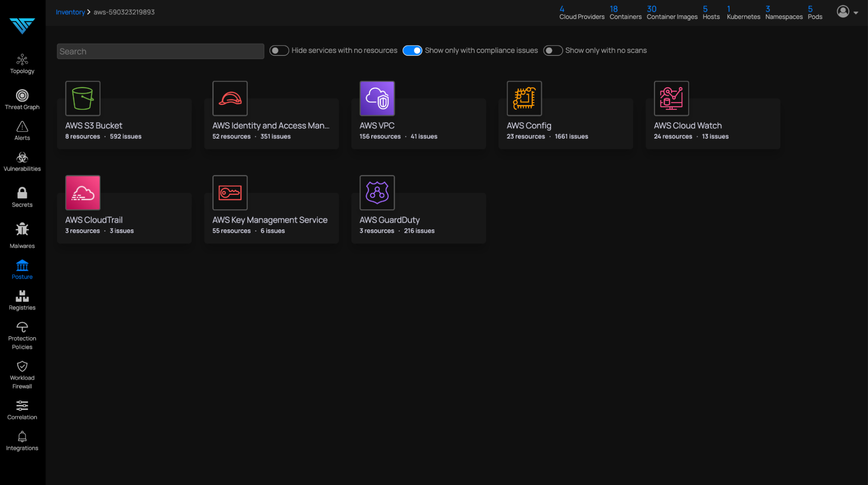
Task: Click the '52 resources' text
Action: pyautogui.click(x=231, y=136)
